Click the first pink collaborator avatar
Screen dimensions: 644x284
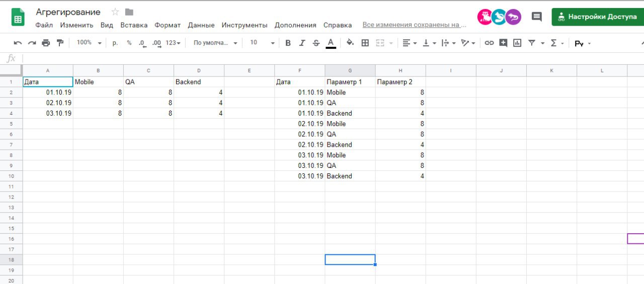click(x=485, y=17)
